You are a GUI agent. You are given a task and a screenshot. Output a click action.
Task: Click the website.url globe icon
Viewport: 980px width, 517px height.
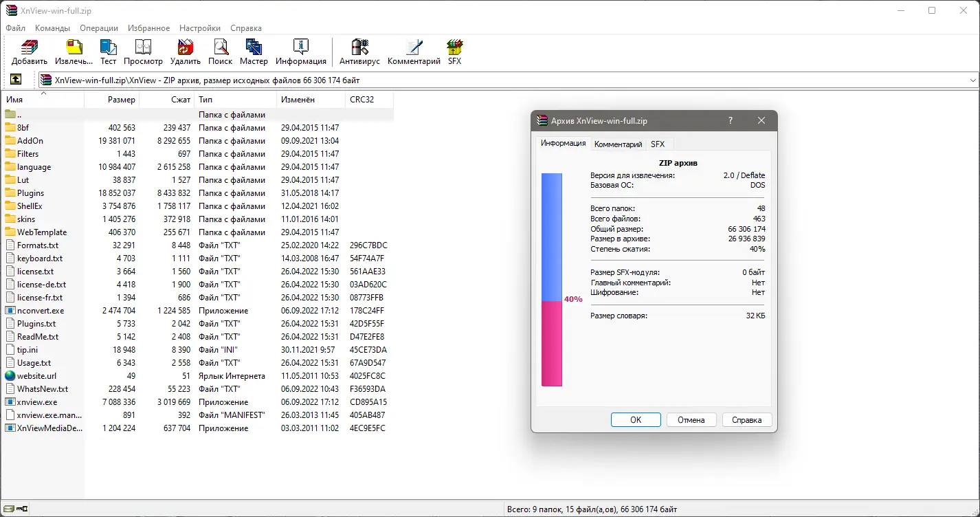[10, 376]
